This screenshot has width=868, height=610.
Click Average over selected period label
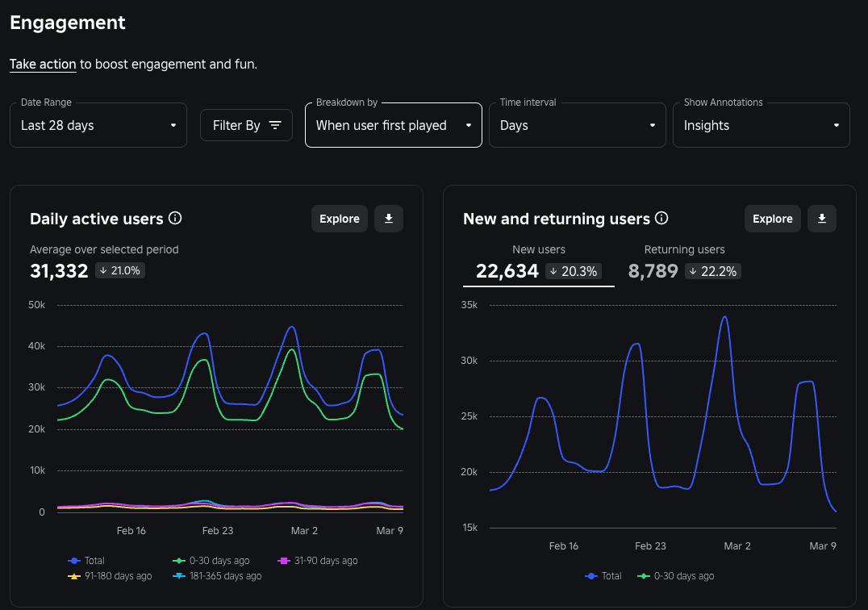pos(104,249)
